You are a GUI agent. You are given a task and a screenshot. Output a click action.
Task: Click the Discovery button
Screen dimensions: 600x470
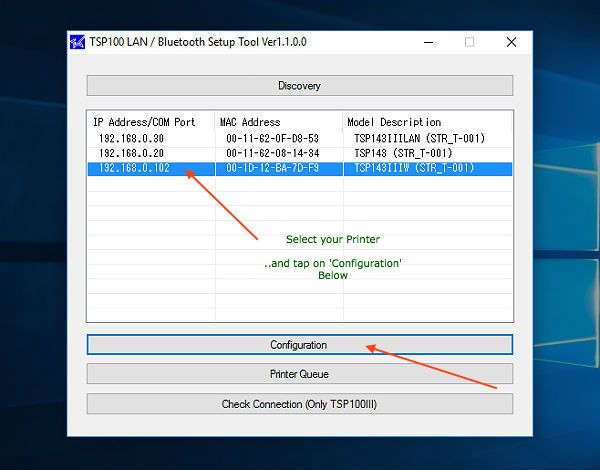(300, 85)
